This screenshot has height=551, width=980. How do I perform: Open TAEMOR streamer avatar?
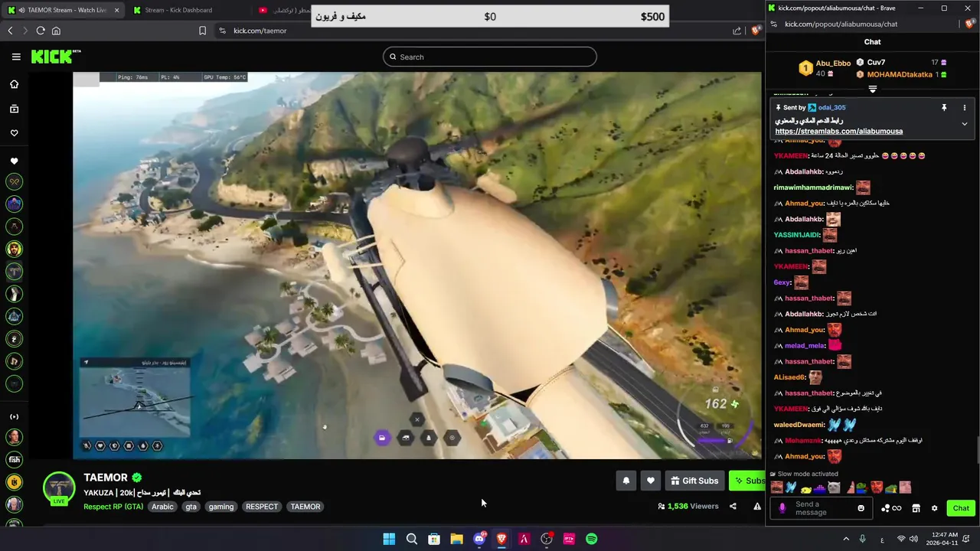tap(59, 488)
